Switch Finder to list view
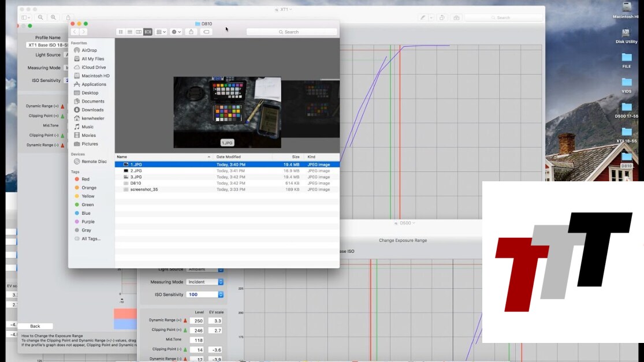This screenshot has width=644, height=362. tap(129, 32)
